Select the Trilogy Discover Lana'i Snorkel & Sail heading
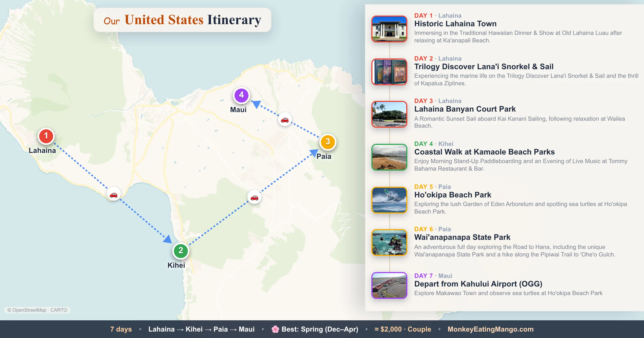The width and height of the screenshot is (644, 338). pos(484,67)
